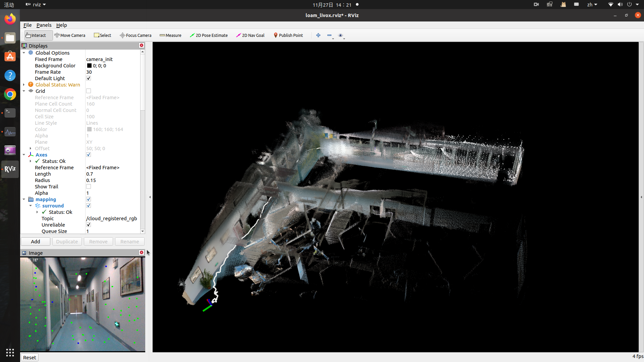Screen dimensions: 644x362
Task: Toggle Default Light checkbox
Action: pyautogui.click(x=89, y=78)
